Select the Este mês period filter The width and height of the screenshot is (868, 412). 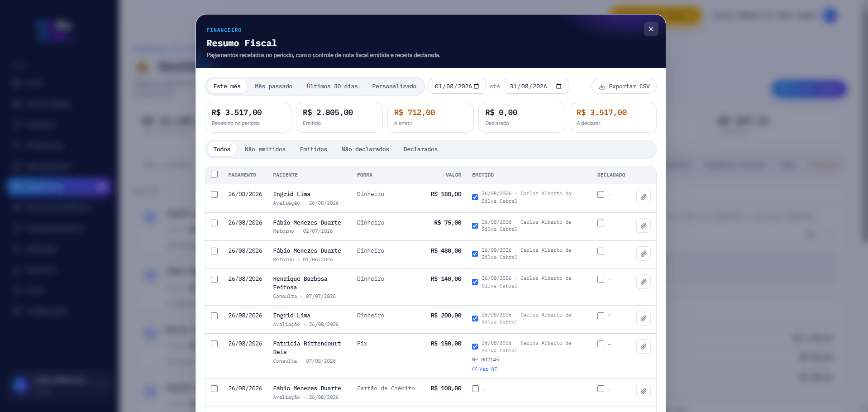[227, 86]
